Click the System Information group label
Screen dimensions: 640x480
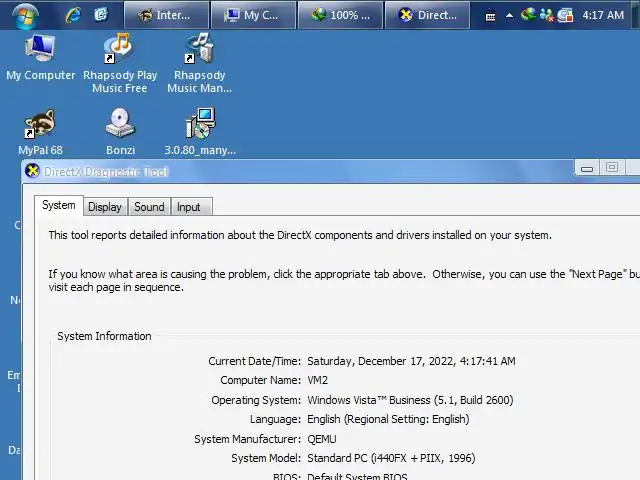(104, 336)
